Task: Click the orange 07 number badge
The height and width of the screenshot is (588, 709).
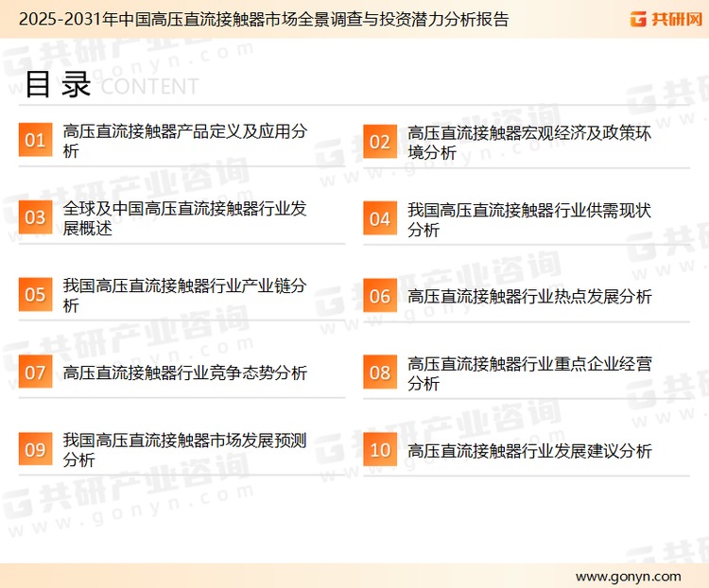Action: coord(35,372)
